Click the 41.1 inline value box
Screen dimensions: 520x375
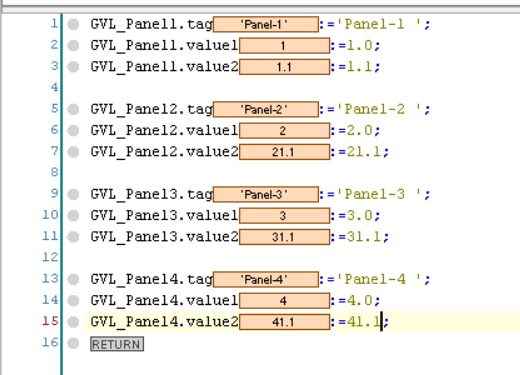tap(284, 322)
